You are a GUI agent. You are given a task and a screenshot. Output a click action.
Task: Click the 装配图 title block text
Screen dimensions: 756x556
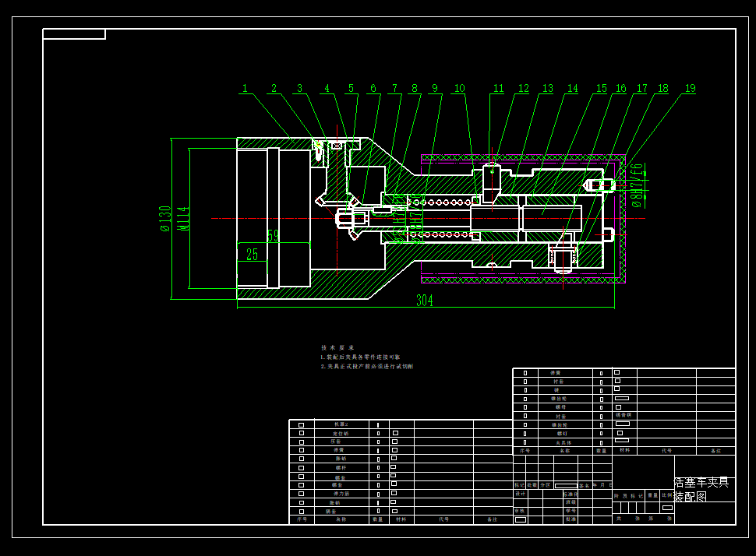(x=690, y=496)
